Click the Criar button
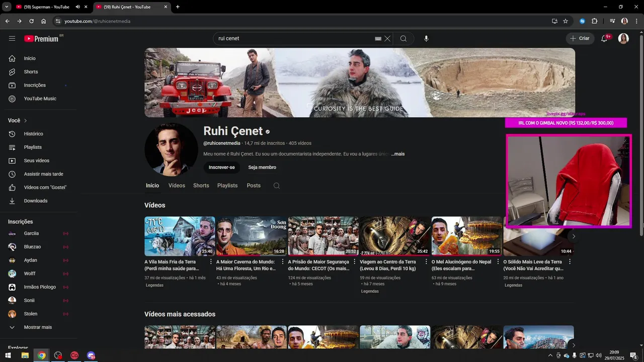 pyautogui.click(x=580, y=38)
